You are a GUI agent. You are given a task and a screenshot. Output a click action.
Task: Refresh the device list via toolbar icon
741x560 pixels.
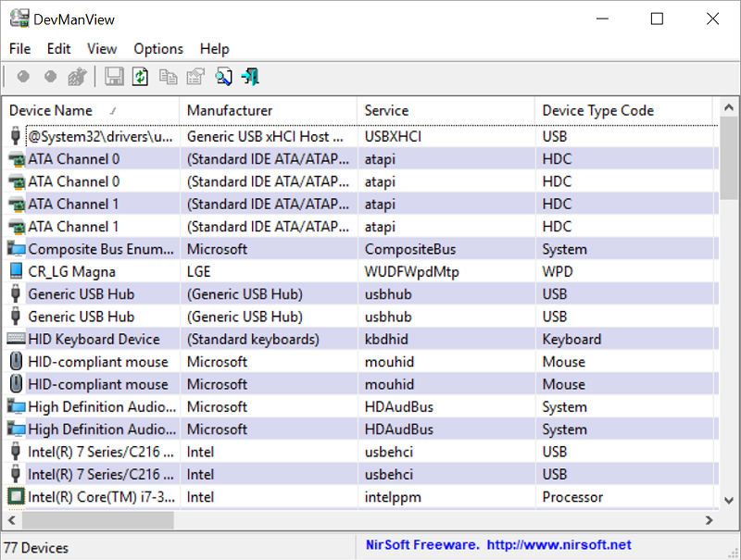[x=141, y=77]
